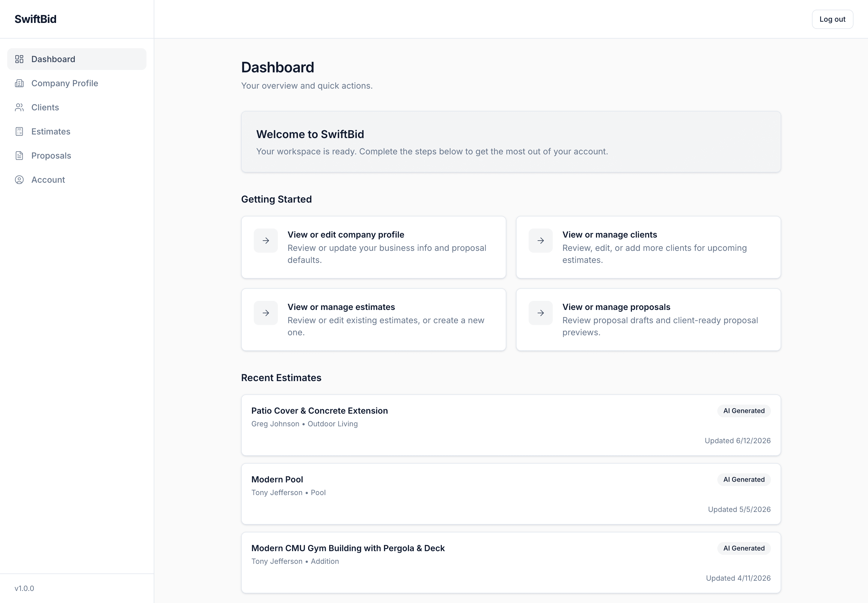
Task: Click the Company Profile building icon
Action: [x=19, y=83]
